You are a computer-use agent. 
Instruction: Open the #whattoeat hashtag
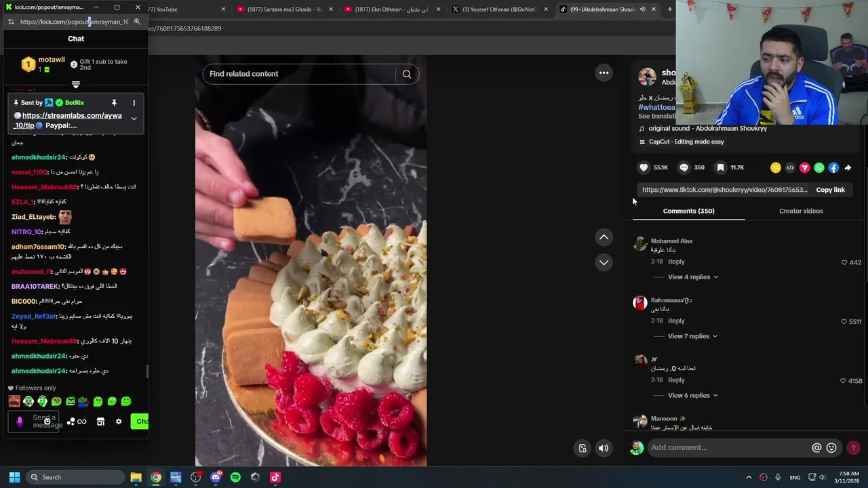656,107
